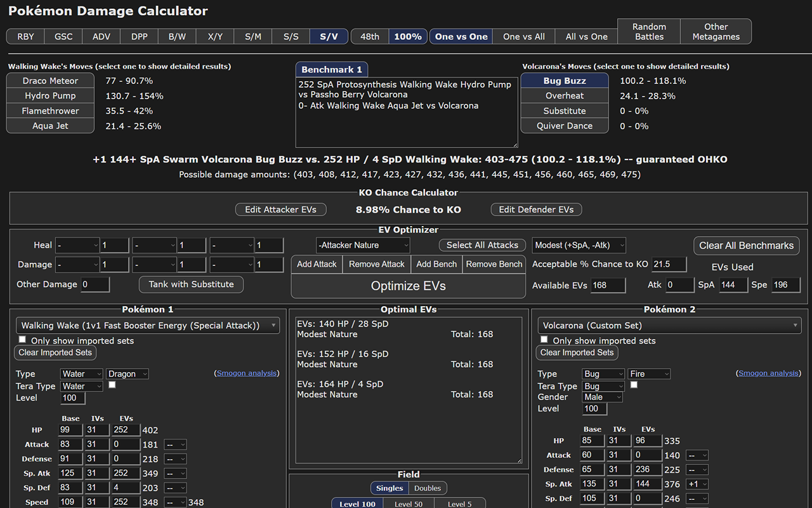Open the Volcarona Custom Set dropdown
This screenshot has width=812, height=508.
click(x=669, y=326)
